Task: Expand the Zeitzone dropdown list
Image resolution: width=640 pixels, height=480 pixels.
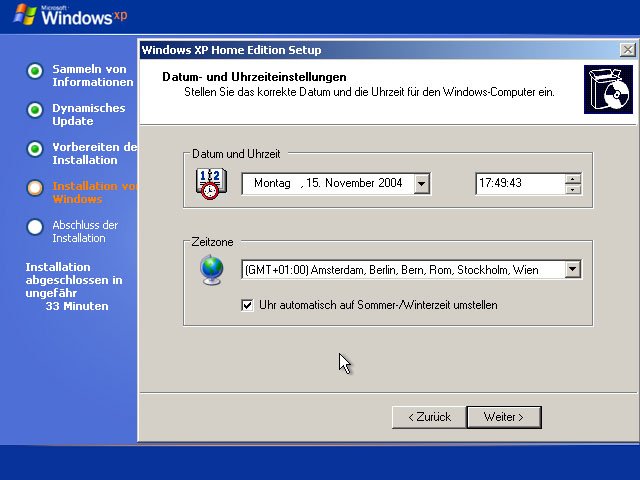Action: click(x=573, y=269)
